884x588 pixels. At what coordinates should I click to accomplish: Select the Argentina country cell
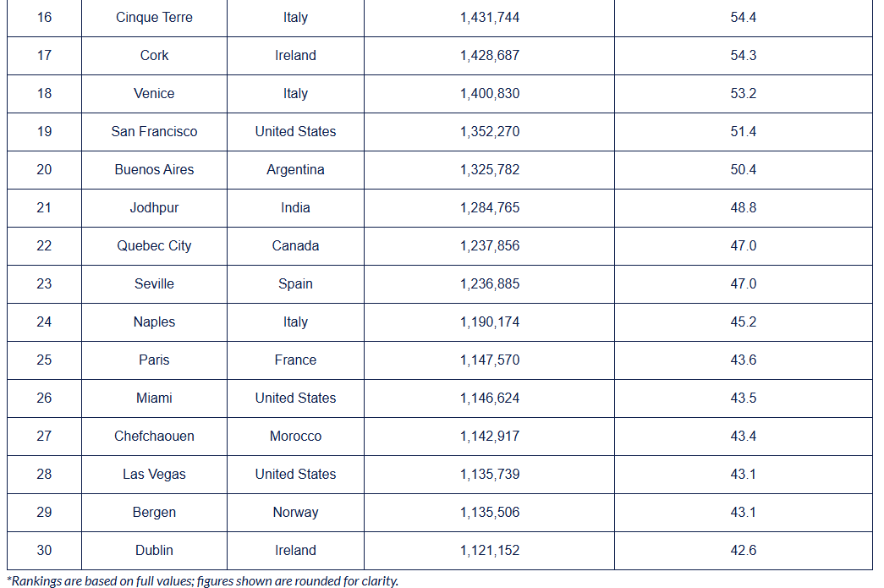tap(295, 169)
